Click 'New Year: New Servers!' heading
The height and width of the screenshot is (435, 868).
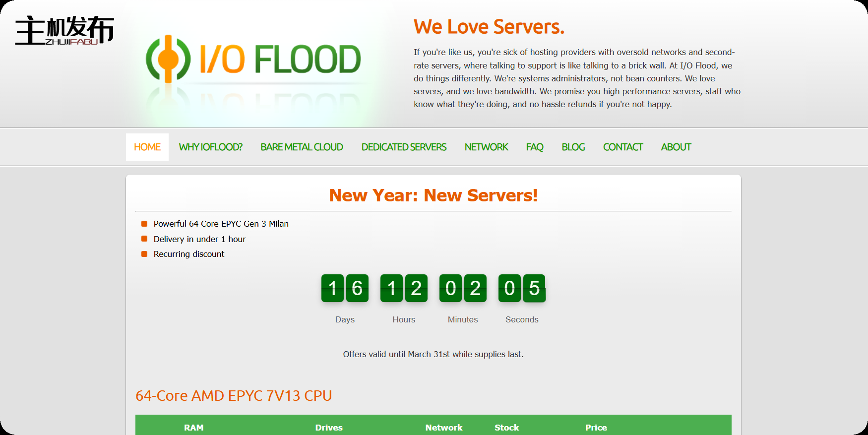click(x=434, y=195)
